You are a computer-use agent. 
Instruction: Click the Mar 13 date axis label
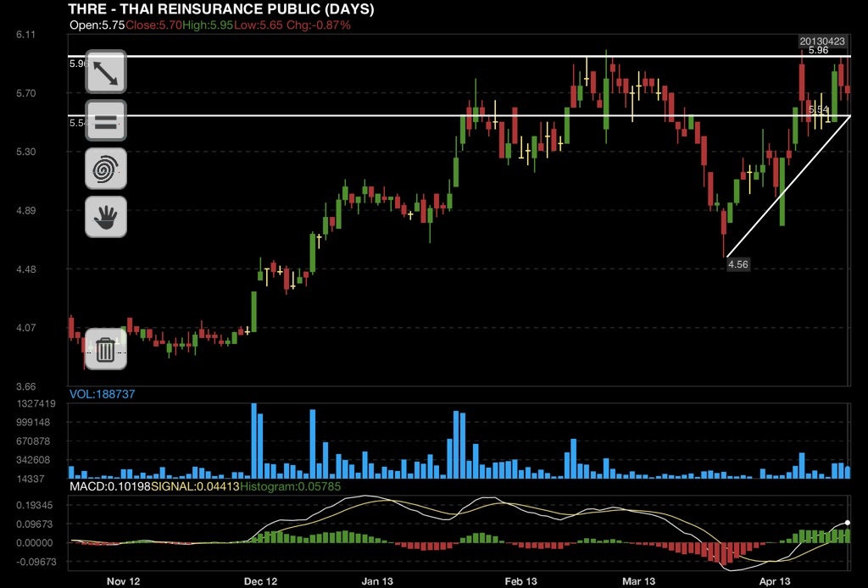pos(638,581)
